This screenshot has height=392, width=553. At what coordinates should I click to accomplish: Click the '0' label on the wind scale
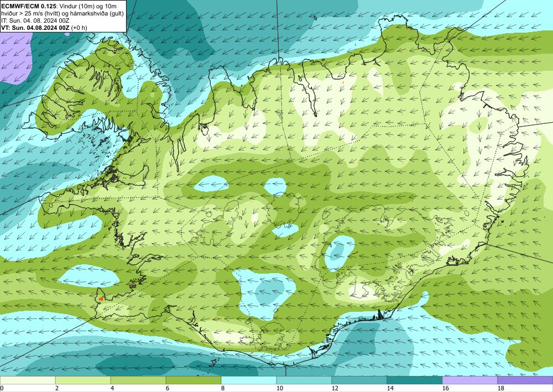2,389
